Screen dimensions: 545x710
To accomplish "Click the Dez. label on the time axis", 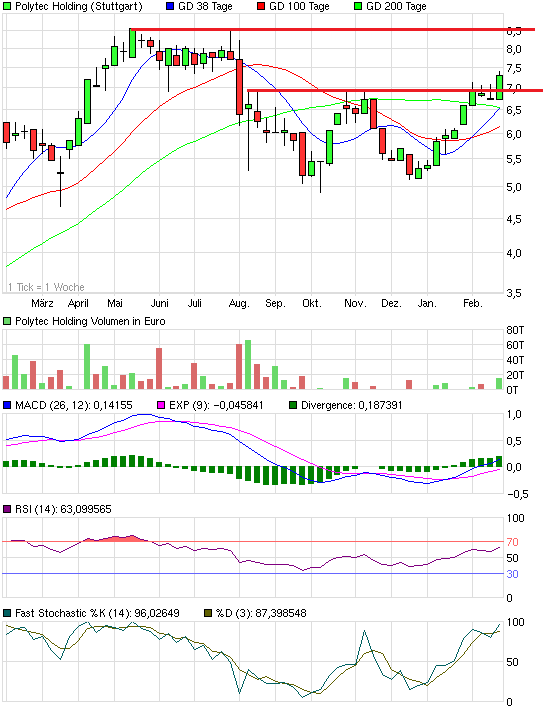I will [x=392, y=303].
